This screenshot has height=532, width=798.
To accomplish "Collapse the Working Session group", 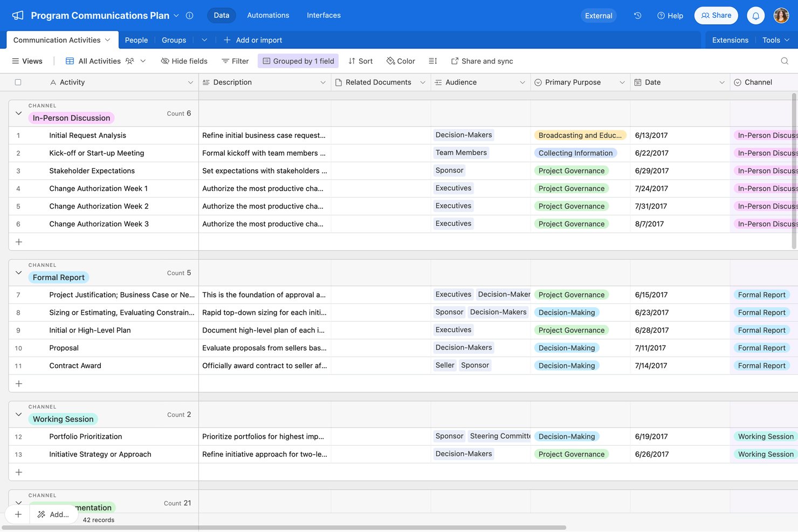I will (x=19, y=414).
